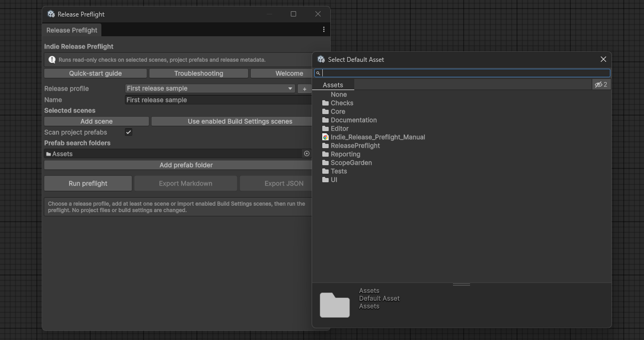Select the ScopeGarden folder name
The width and height of the screenshot is (644, 340).
click(x=351, y=163)
